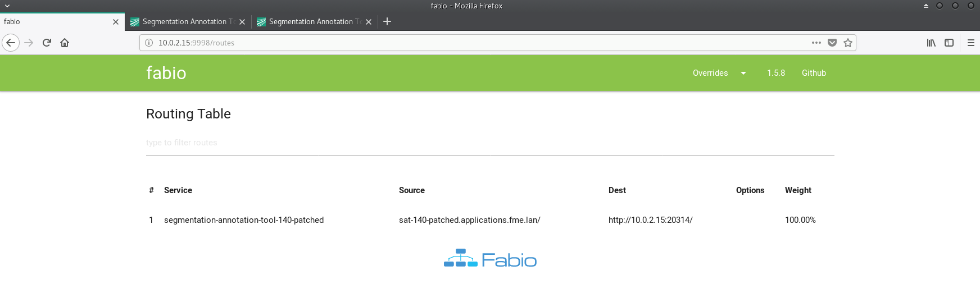Click the Dest column header
The width and height of the screenshot is (980, 293).
pyautogui.click(x=617, y=190)
